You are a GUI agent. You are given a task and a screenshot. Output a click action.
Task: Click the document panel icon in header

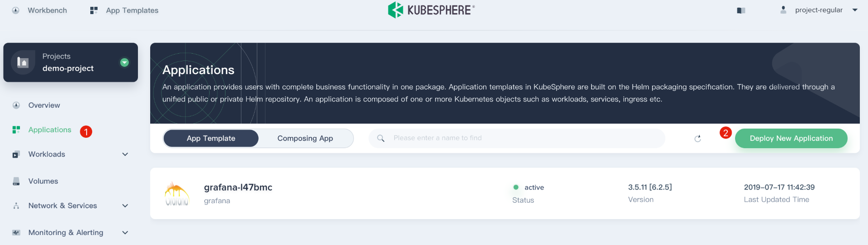(x=741, y=10)
